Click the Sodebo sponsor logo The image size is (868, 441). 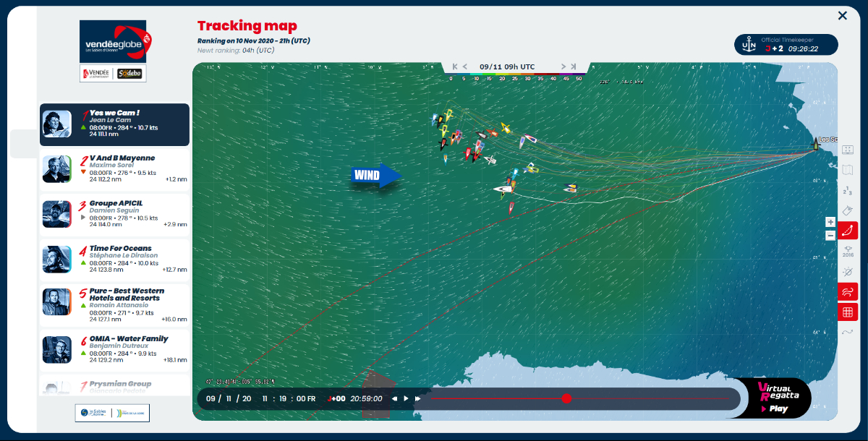tap(129, 74)
